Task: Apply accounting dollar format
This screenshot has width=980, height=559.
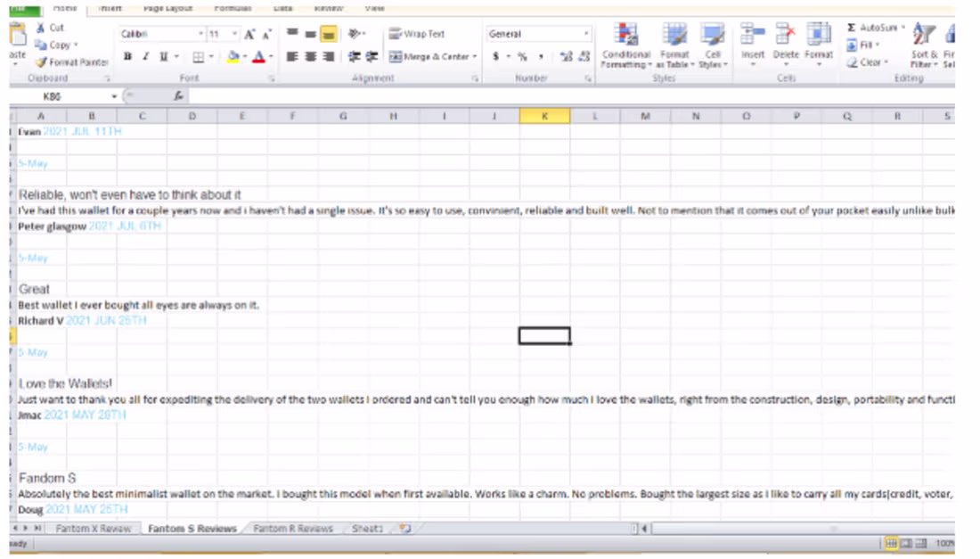Action: click(x=495, y=57)
